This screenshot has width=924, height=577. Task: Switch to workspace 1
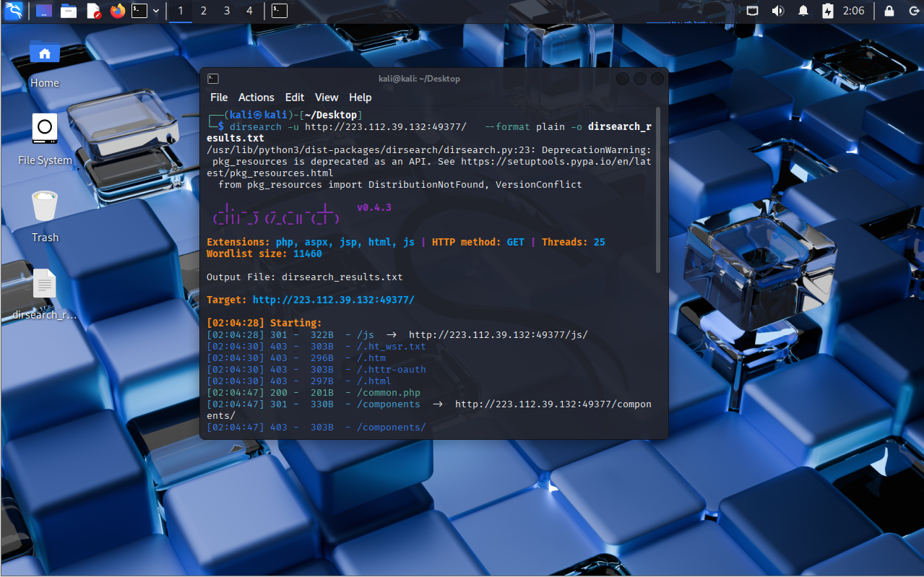181,11
